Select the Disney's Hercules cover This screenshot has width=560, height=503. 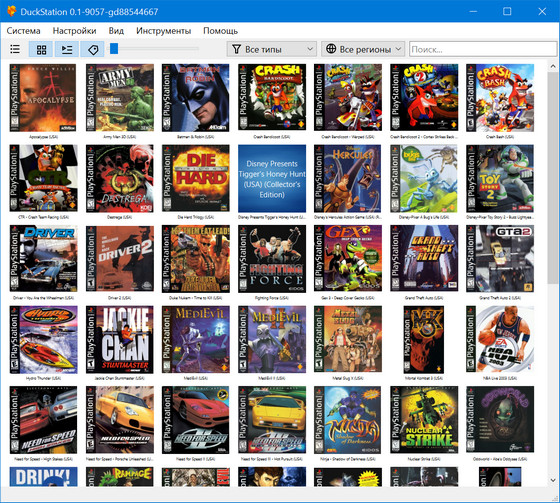[348, 178]
